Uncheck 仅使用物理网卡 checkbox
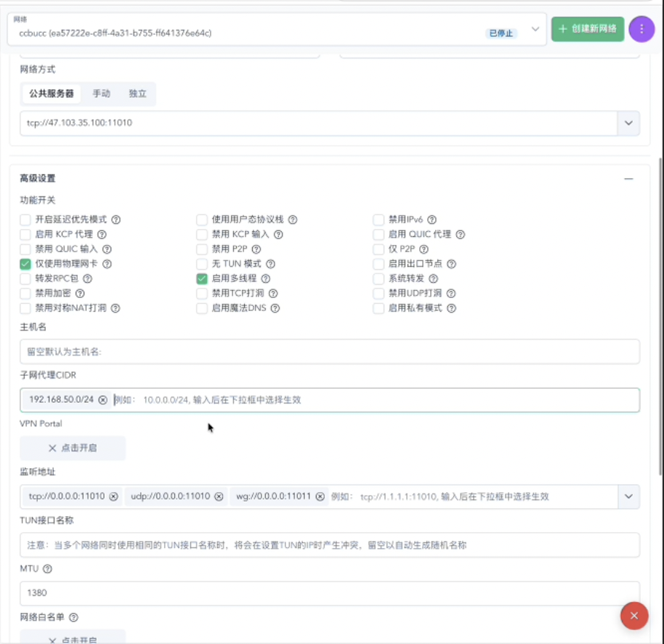This screenshot has height=644, width=664. point(25,264)
